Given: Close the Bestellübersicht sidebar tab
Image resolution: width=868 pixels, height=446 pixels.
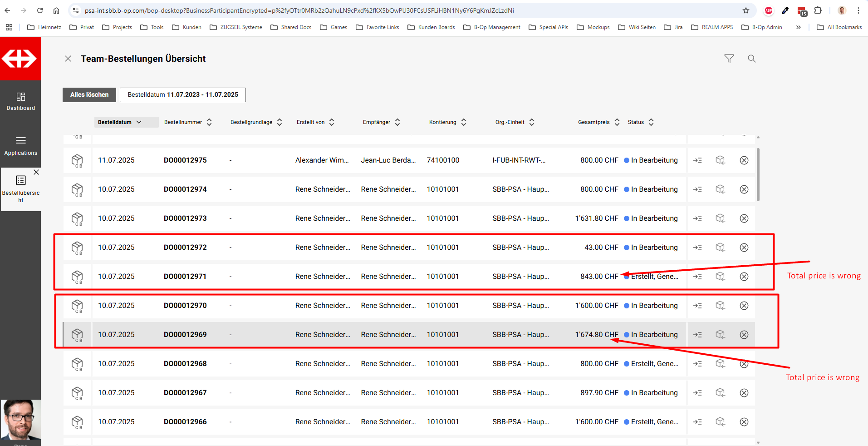Looking at the screenshot, I should (36, 172).
